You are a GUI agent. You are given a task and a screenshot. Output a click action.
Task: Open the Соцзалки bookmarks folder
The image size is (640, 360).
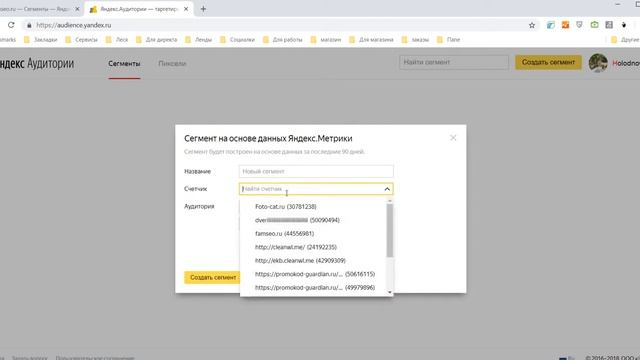pos(237,40)
